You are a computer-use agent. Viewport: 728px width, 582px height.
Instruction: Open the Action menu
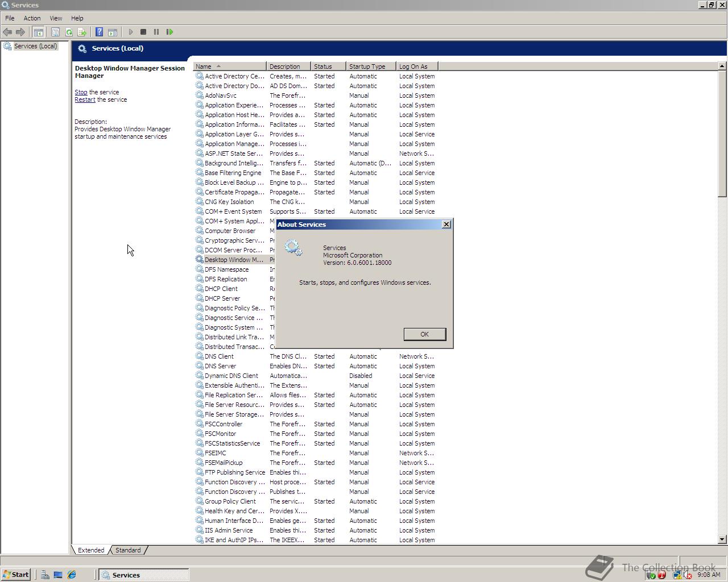click(32, 18)
